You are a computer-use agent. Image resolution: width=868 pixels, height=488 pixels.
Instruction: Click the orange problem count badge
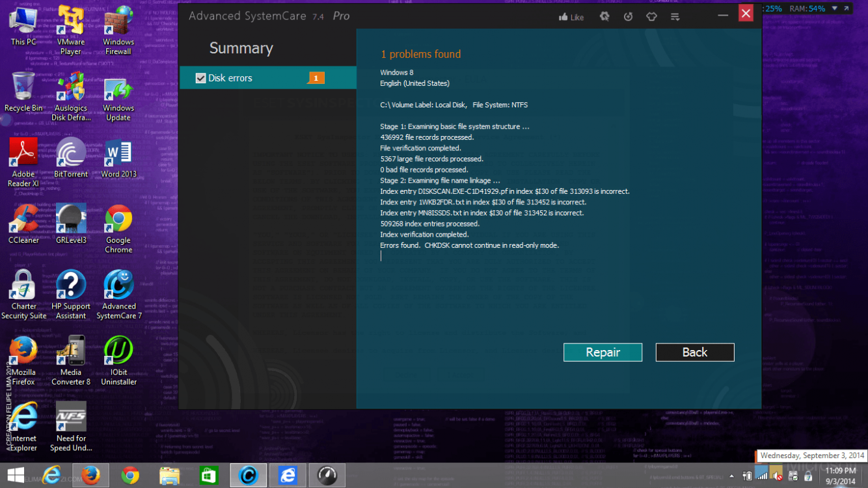coord(316,78)
